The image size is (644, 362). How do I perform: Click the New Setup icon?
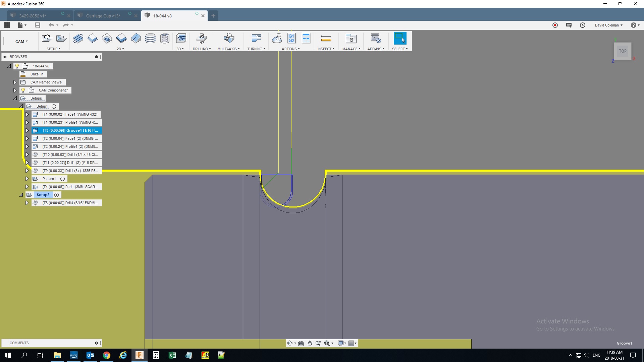(47, 39)
